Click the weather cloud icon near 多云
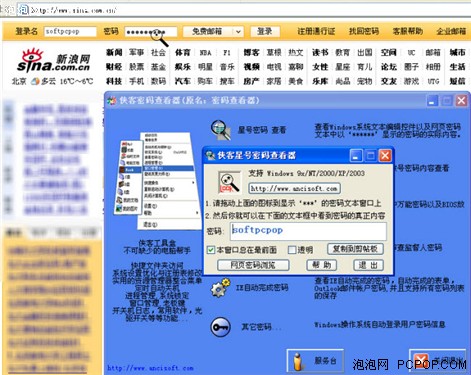This screenshot has width=471, height=375. pyautogui.click(x=35, y=81)
